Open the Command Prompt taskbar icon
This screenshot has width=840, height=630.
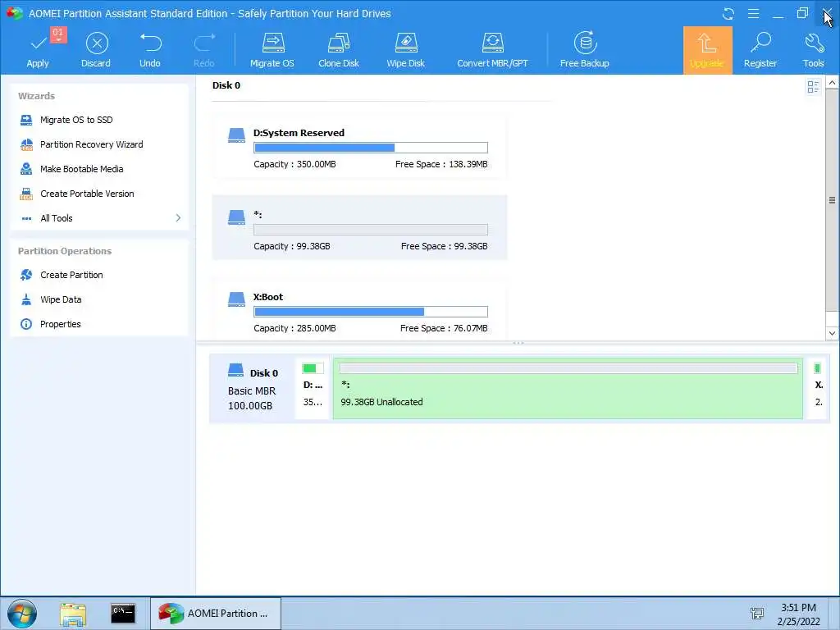123,614
